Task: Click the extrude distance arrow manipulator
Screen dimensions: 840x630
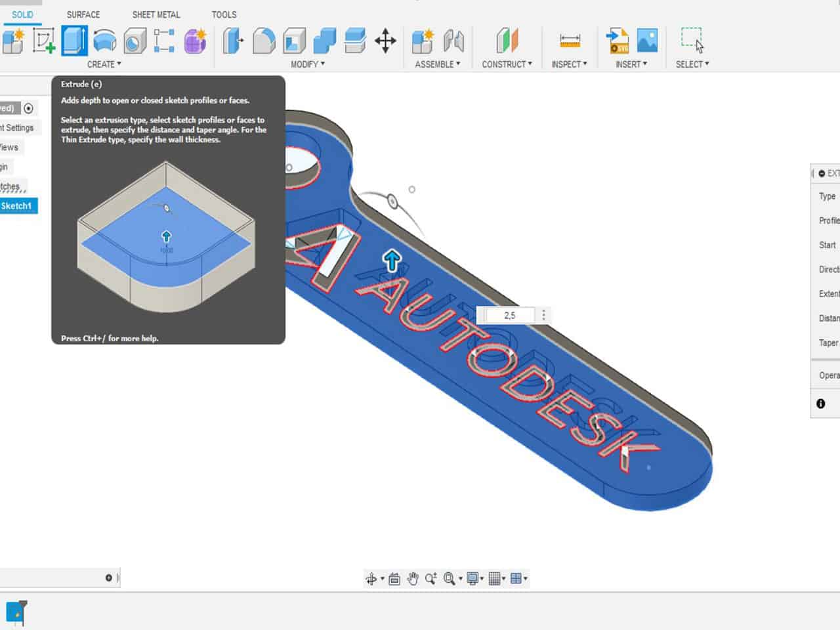Action: tap(392, 261)
